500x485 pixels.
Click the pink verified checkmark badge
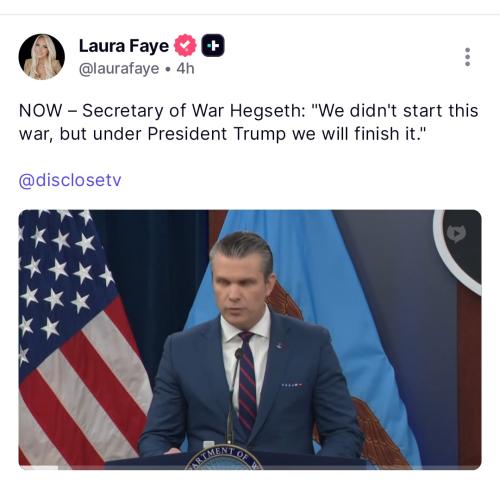(x=185, y=45)
